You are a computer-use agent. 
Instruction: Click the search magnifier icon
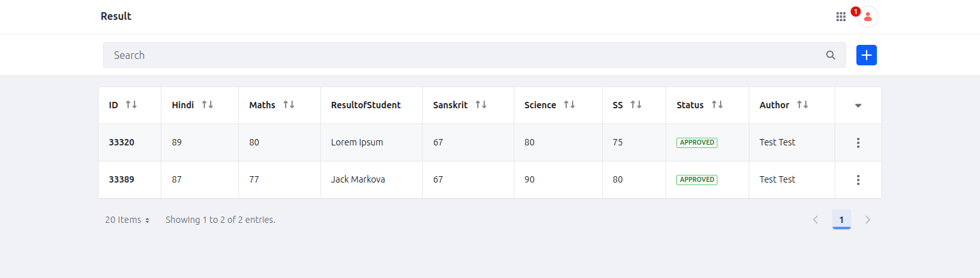pyautogui.click(x=831, y=55)
